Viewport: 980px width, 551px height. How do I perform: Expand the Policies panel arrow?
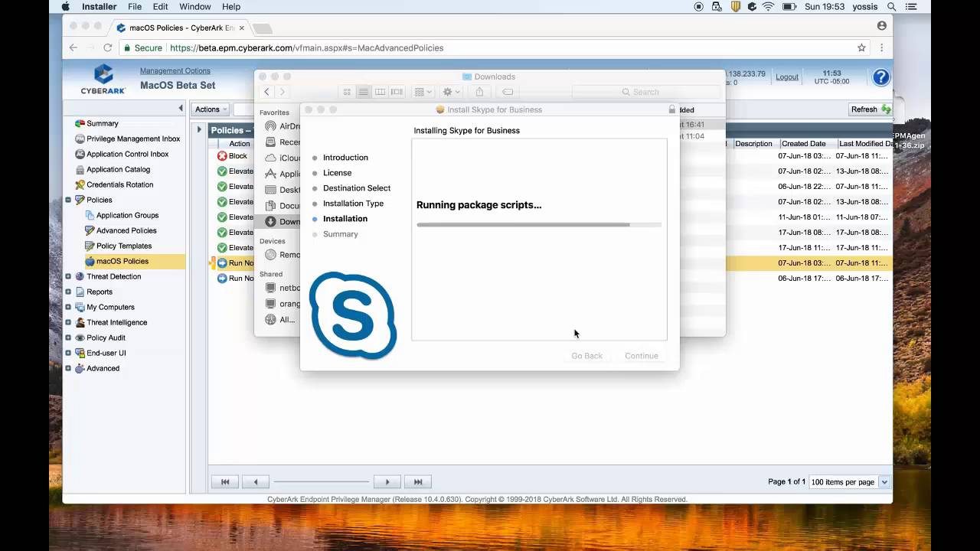click(199, 129)
